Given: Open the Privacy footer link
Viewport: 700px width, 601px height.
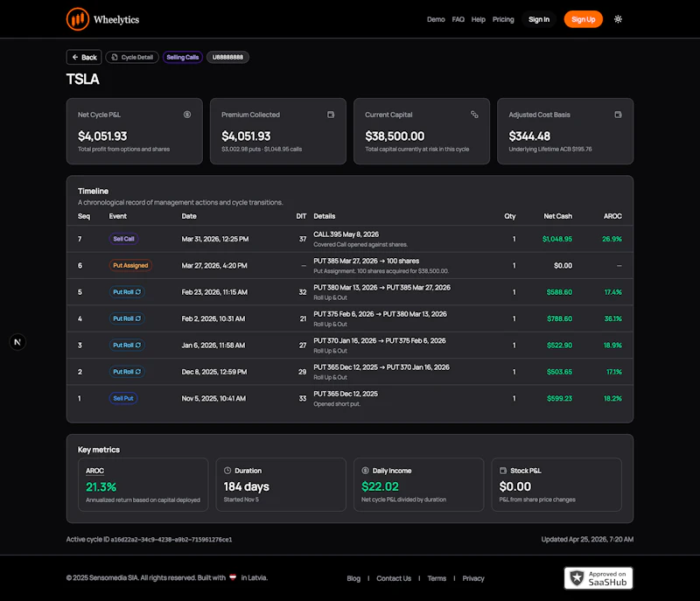Looking at the screenshot, I should click(473, 578).
